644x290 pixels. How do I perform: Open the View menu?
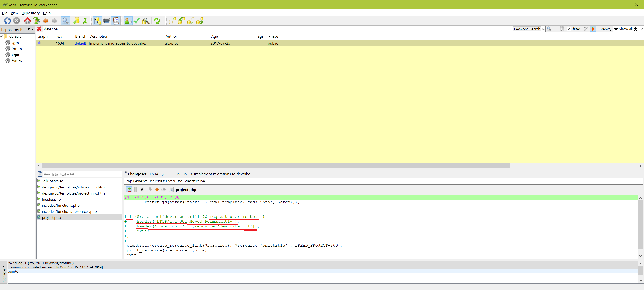point(14,13)
